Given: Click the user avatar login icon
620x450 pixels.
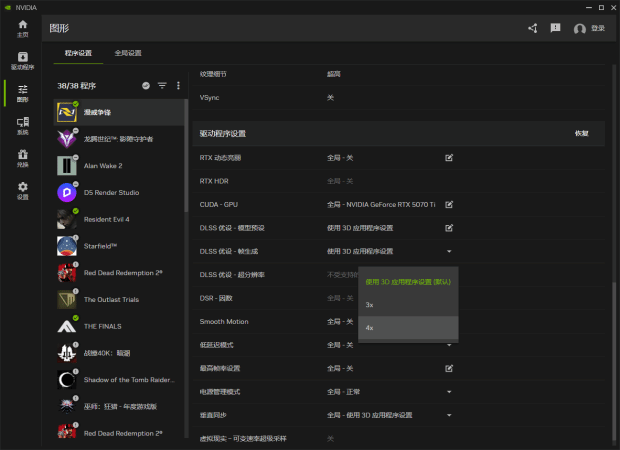Looking at the screenshot, I should point(579,28).
